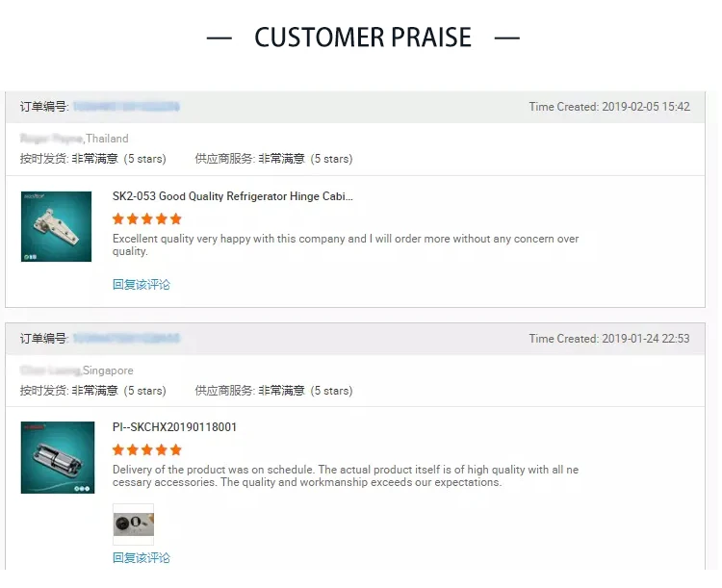Screen dimensions: 722x588
Task: Click last orange star of SK2-053 review
Action: [175, 219]
